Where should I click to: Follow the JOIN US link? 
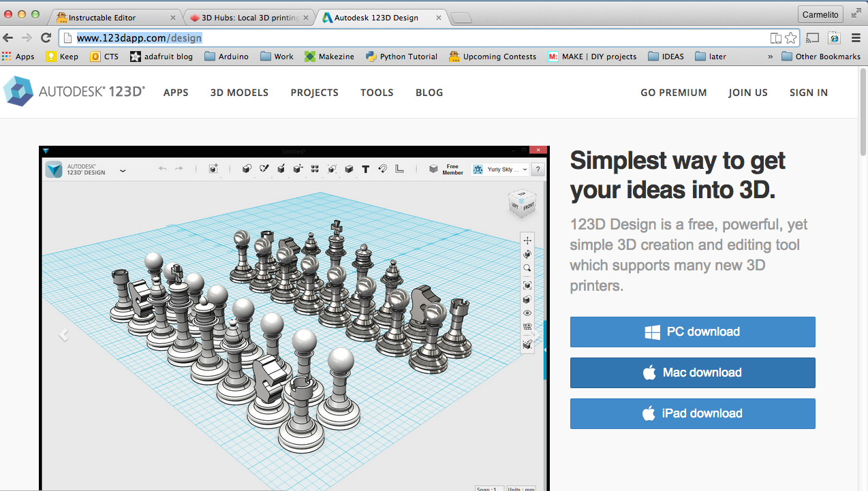point(747,93)
